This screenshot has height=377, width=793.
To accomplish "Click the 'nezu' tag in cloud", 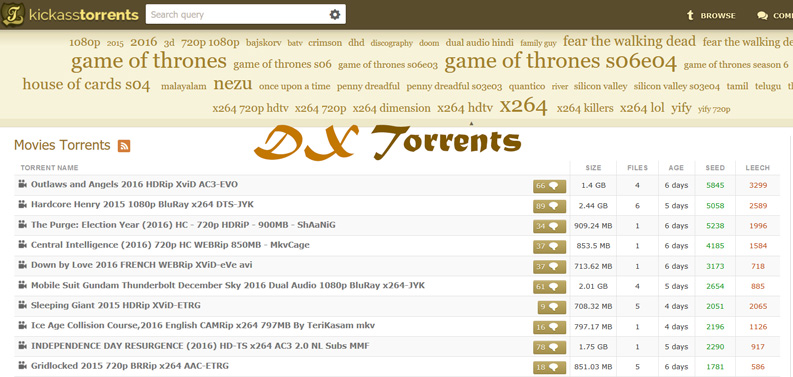I will (x=233, y=83).
